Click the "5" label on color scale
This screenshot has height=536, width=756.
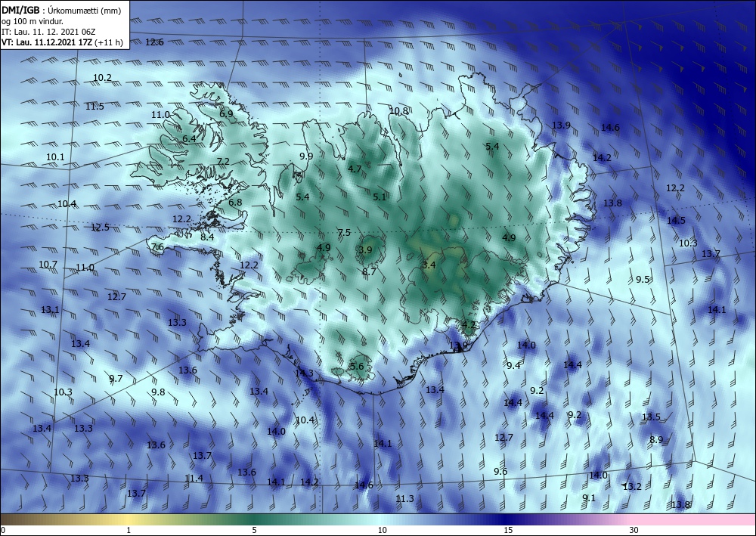(x=255, y=530)
